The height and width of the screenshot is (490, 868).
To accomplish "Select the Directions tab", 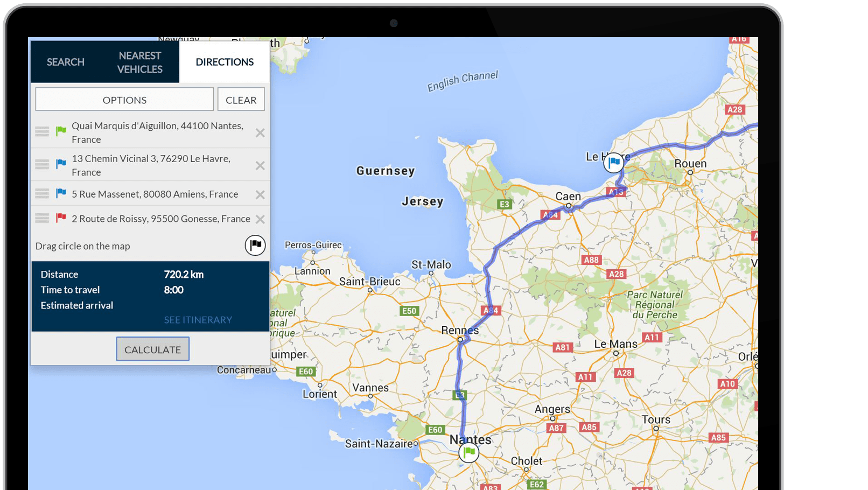I will coord(225,62).
